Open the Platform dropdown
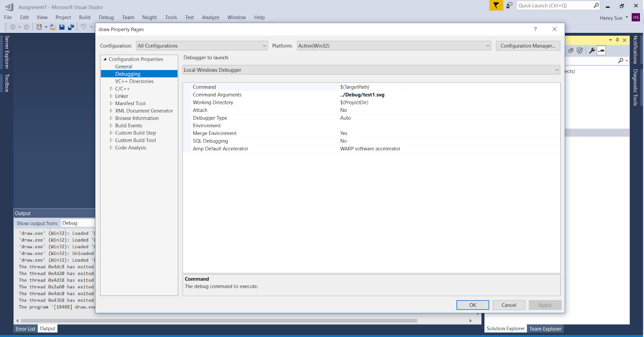Screen dimensions: 644x337 [x=394, y=45]
